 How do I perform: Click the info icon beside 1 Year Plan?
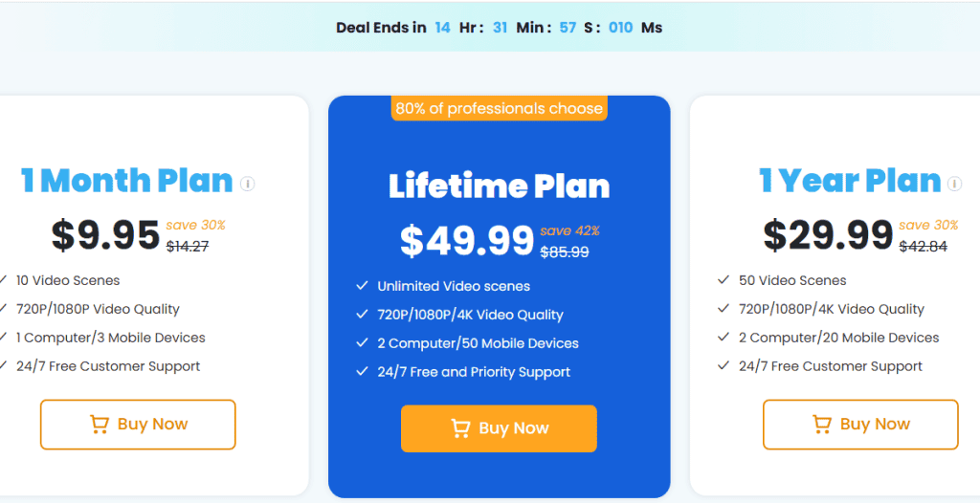(954, 184)
